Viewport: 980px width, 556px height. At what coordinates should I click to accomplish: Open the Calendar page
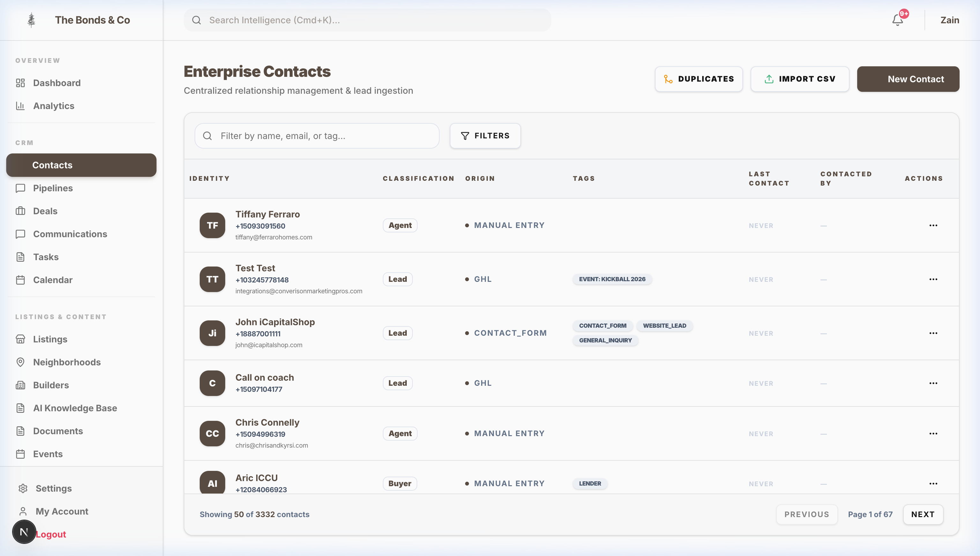[x=81, y=280]
